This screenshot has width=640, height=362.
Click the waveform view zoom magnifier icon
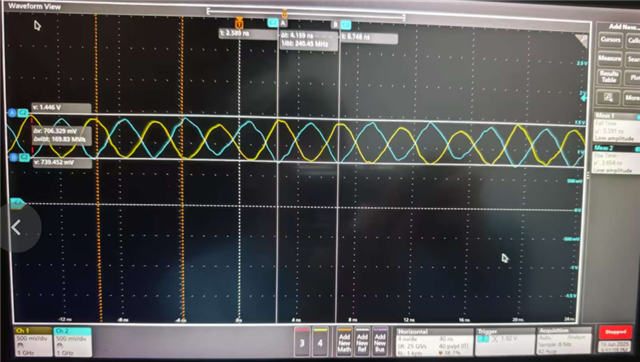(581, 41)
